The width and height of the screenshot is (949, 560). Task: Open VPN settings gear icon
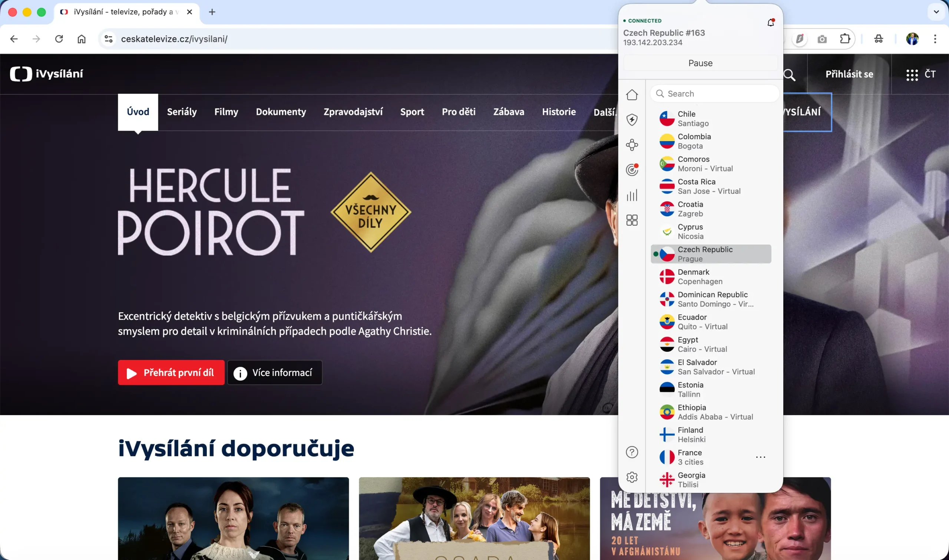(632, 477)
